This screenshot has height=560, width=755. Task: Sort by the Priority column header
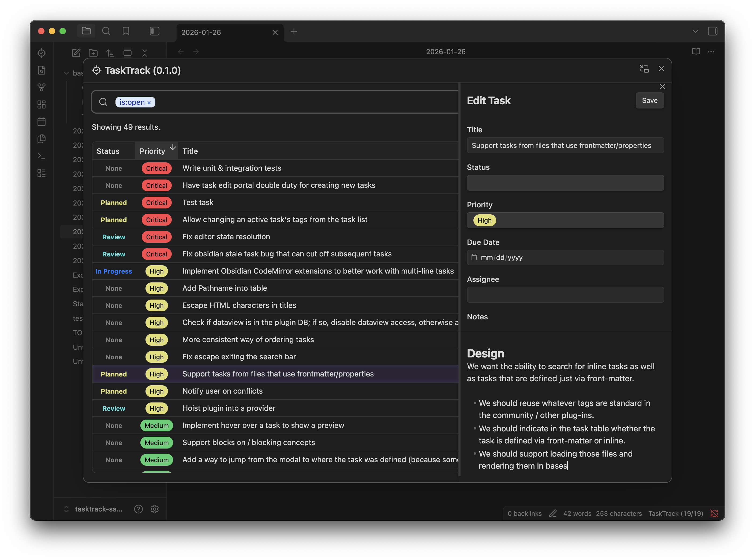[152, 151]
